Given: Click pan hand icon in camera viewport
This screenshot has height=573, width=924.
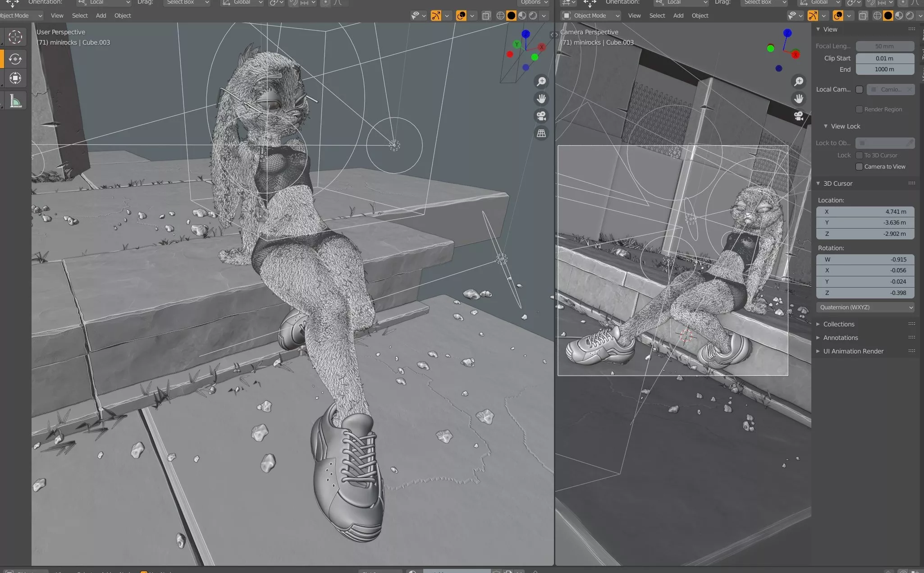Looking at the screenshot, I should point(799,98).
